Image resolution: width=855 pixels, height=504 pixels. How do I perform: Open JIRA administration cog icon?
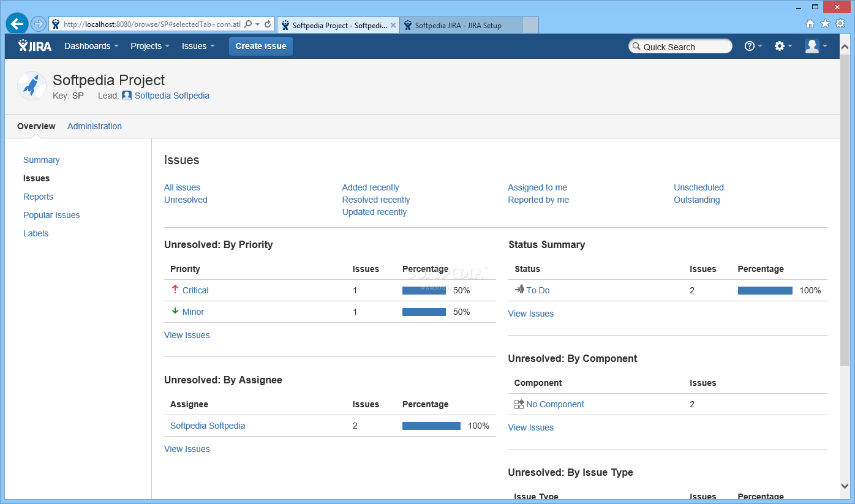click(780, 46)
